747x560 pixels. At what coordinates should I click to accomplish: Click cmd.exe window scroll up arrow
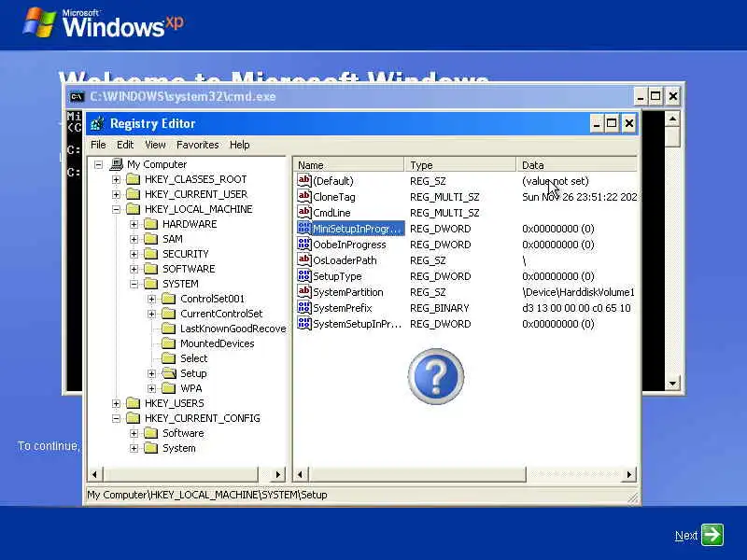point(672,119)
